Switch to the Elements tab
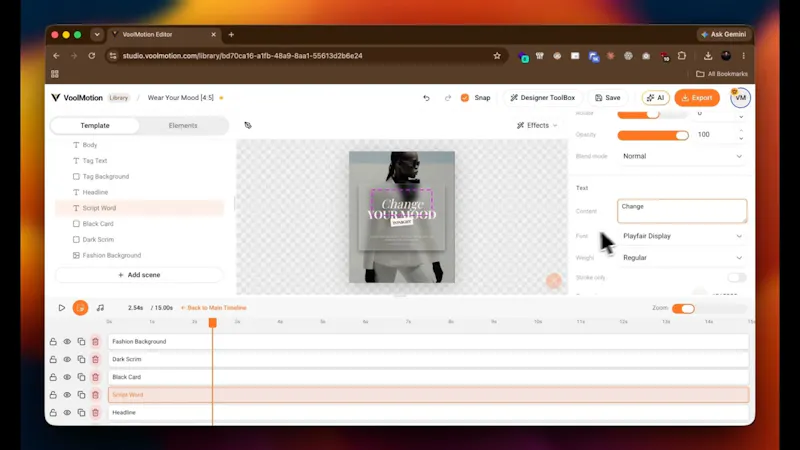Image resolution: width=800 pixels, height=450 pixels. point(183,126)
